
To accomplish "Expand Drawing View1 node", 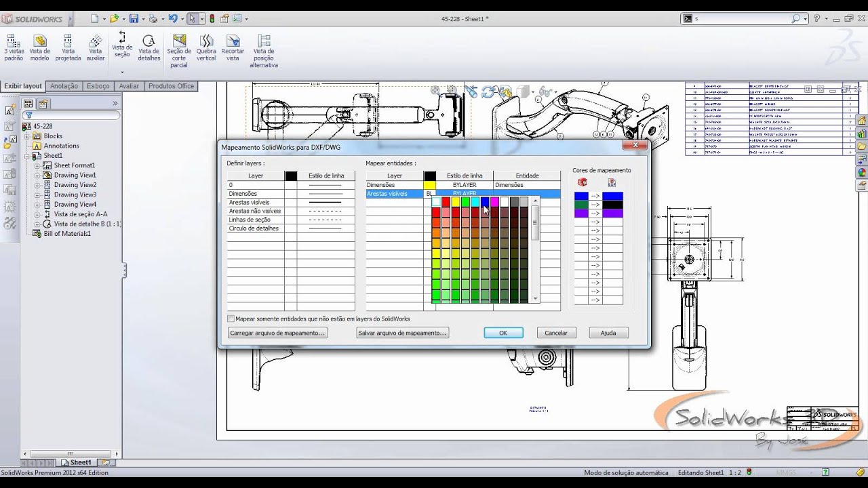I will [x=38, y=175].
